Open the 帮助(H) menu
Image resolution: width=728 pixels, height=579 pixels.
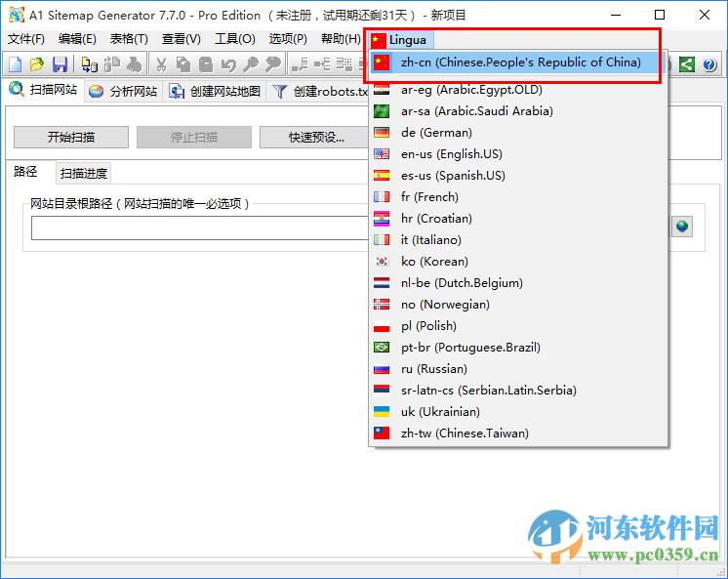point(341,39)
